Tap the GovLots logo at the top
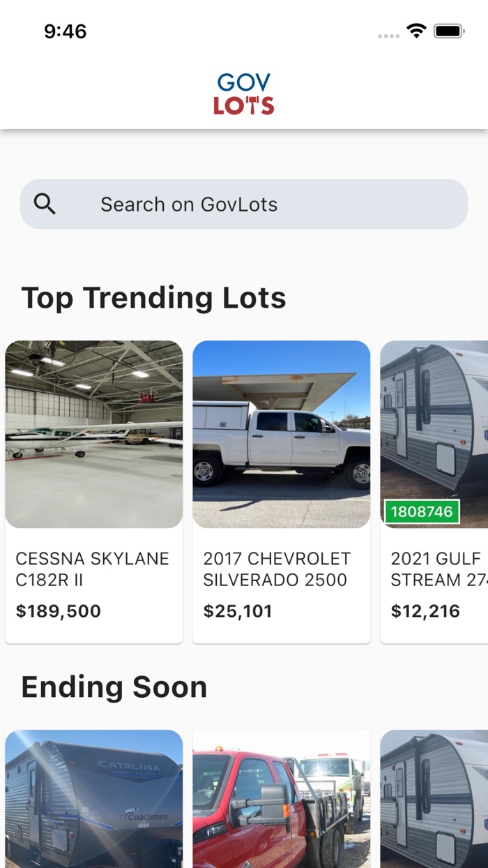488x868 pixels. coord(243,93)
